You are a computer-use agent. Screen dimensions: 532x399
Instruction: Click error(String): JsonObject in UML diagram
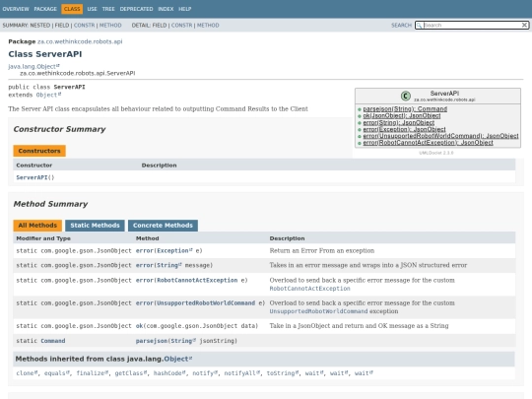pos(399,122)
